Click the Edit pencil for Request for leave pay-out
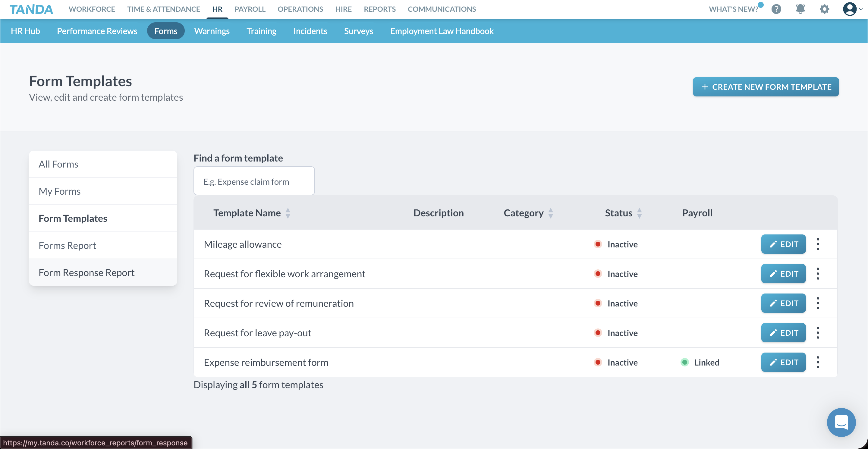The width and height of the screenshot is (868, 449). coord(783,332)
